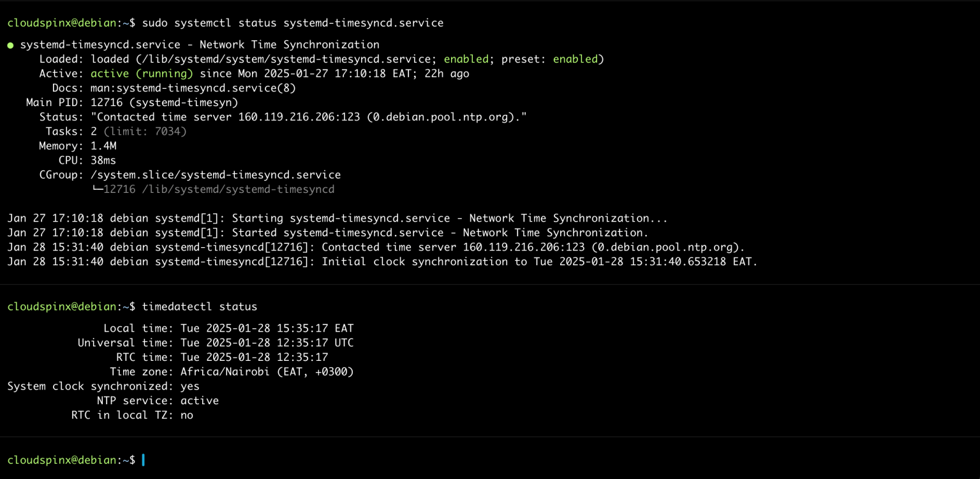The width and height of the screenshot is (980, 479).
Task: Select the green "active (running)" status text
Action: point(142,73)
